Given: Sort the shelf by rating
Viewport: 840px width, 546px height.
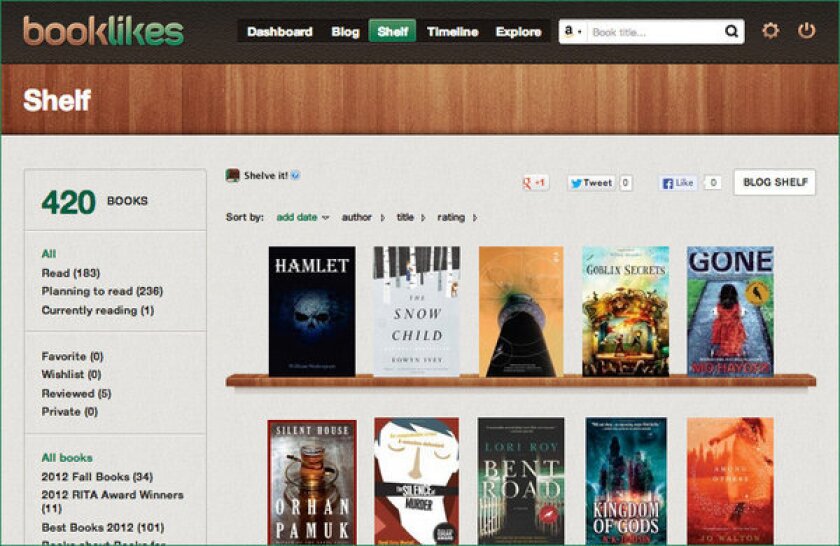Looking at the screenshot, I should pyautogui.click(x=451, y=217).
